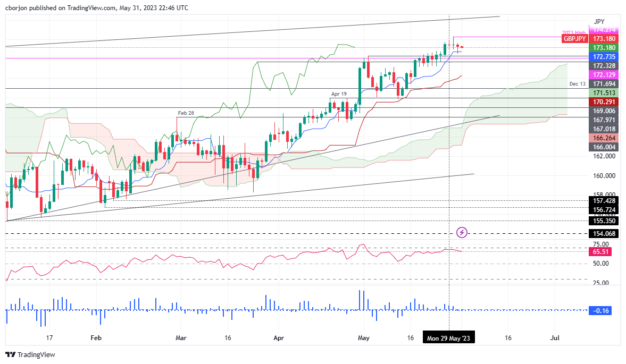Click the magenta 166.264 colored price swatch
Image resolution: width=626 pixels, height=364 pixels.
604,138
